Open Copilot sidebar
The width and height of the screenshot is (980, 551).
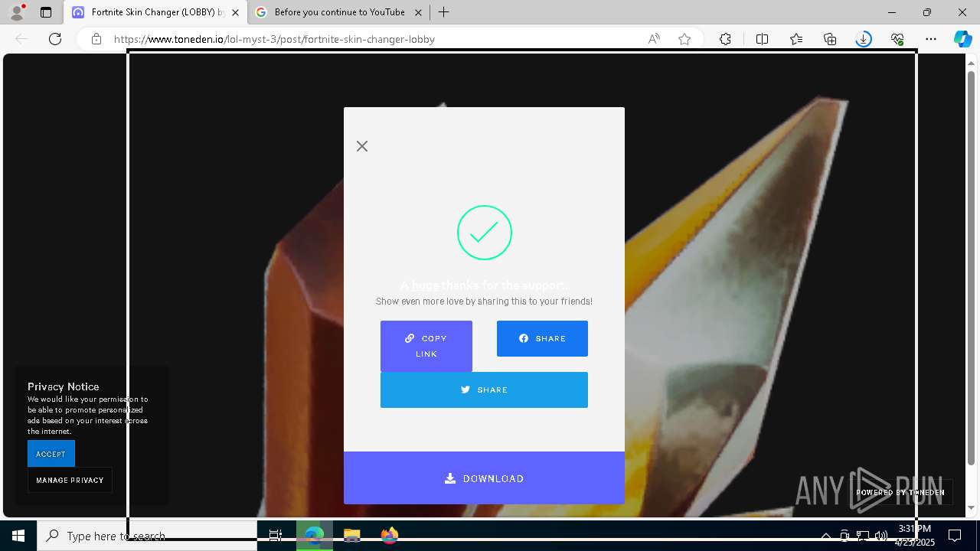[962, 39]
